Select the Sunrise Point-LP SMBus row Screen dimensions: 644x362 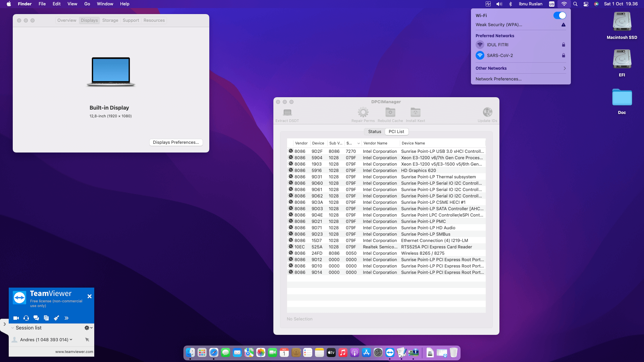point(386,234)
